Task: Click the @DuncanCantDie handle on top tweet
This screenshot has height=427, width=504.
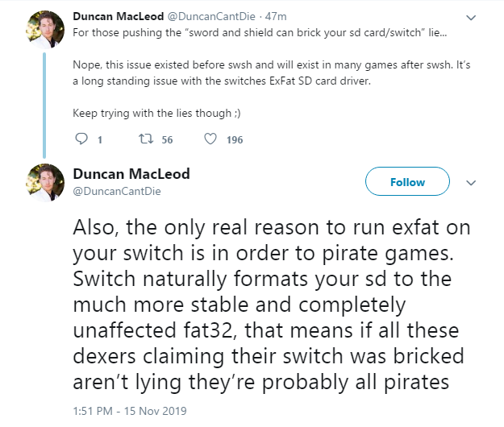Action: pyautogui.click(x=211, y=16)
